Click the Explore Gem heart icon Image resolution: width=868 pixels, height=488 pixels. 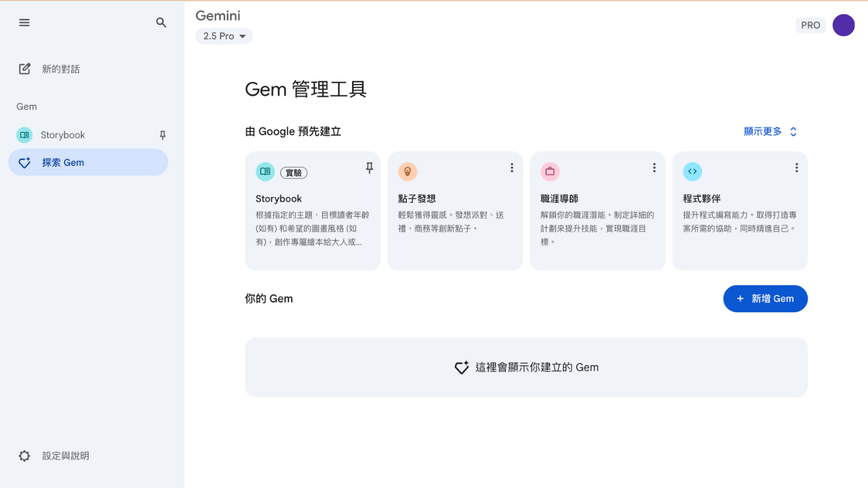tap(24, 163)
